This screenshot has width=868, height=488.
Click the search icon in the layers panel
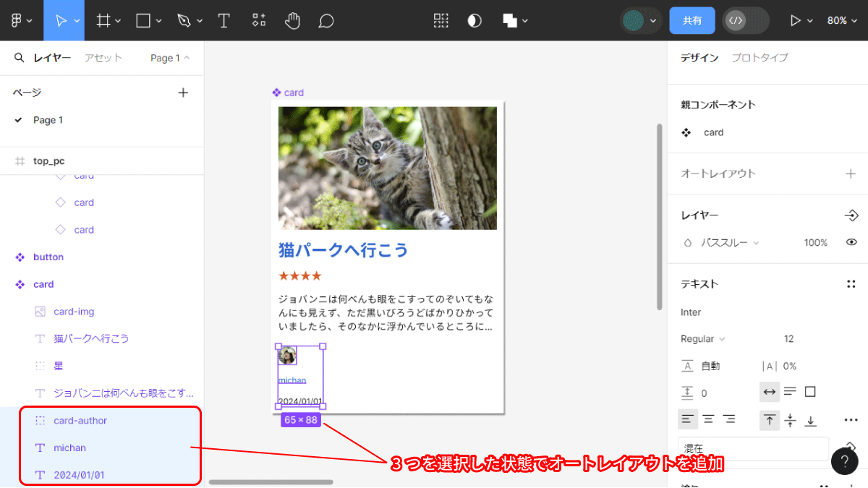(x=19, y=58)
